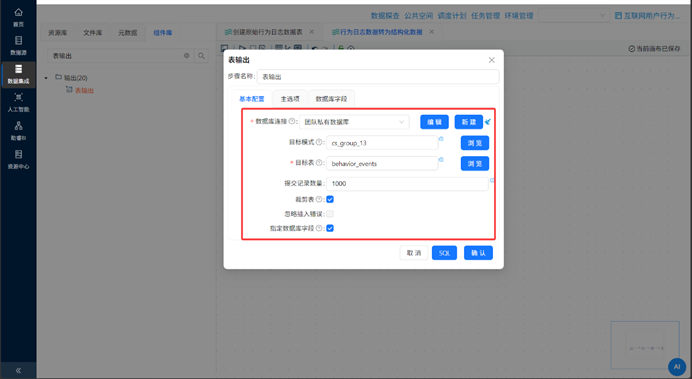Click the 当前画布已保存 status text
This screenshot has width=692, height=379.
654,49
